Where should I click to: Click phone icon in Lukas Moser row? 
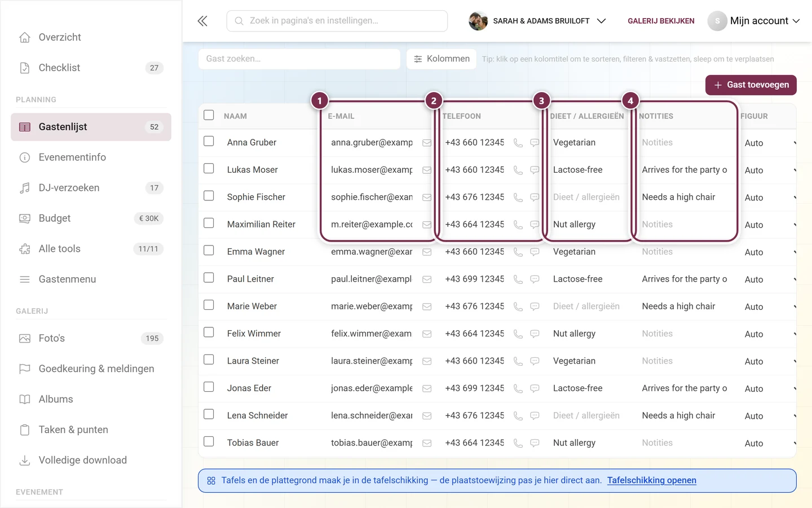pos(518,170)
